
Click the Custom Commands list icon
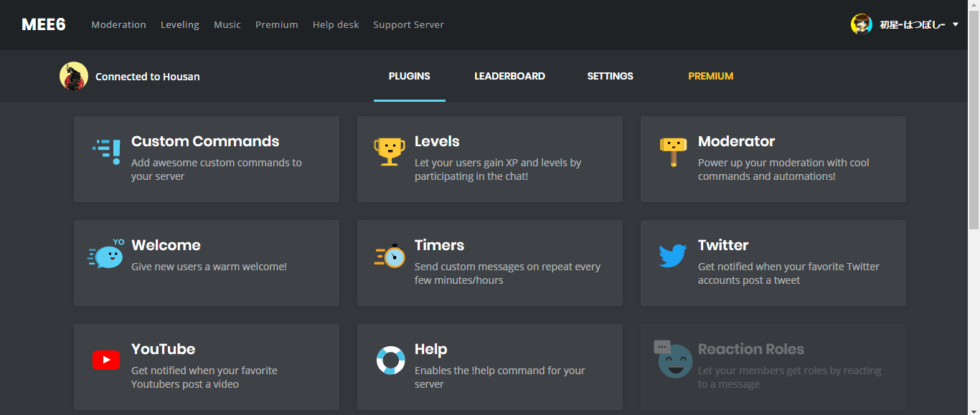click(x=106, y=151)
